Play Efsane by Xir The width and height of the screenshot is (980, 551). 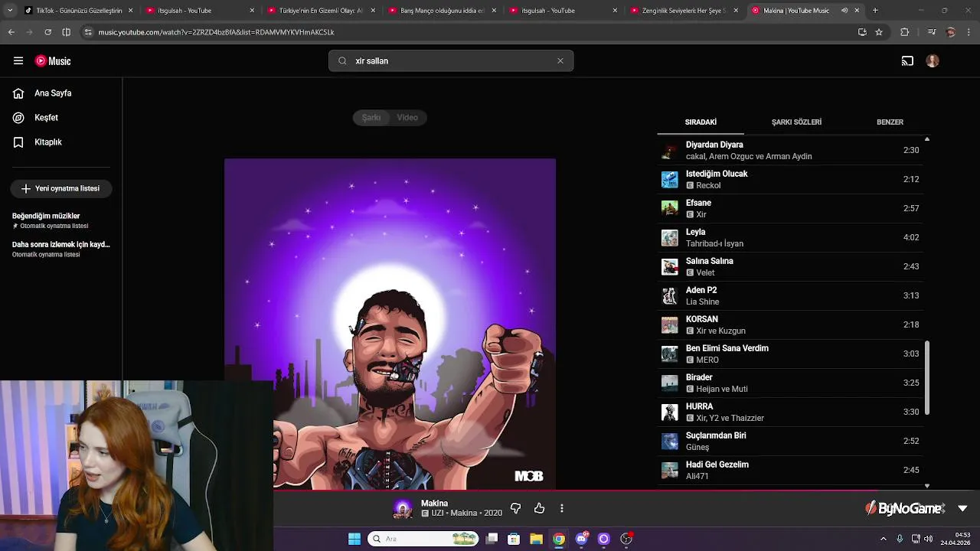tap(790, 208)
